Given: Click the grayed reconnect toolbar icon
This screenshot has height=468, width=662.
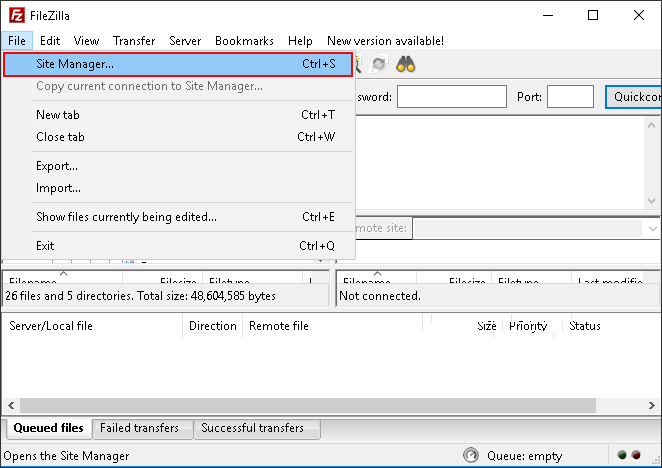Looking at the screenshot, I should 379,65.
